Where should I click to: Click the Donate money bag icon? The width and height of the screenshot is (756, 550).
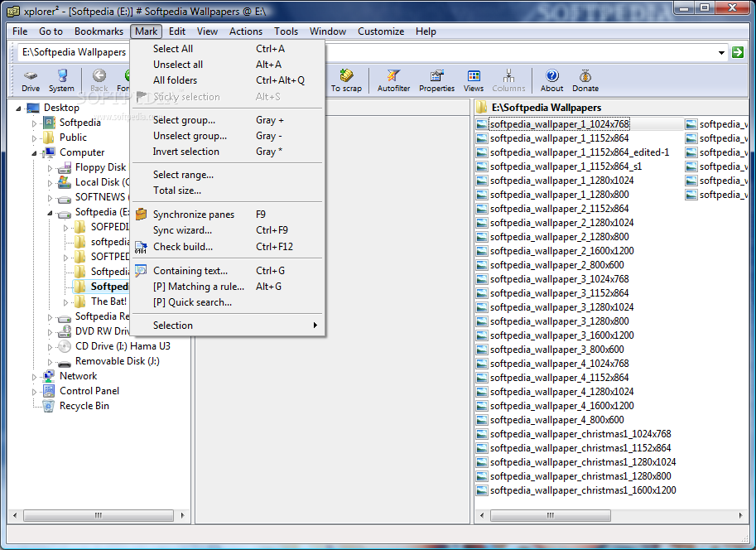coord(585,75)
